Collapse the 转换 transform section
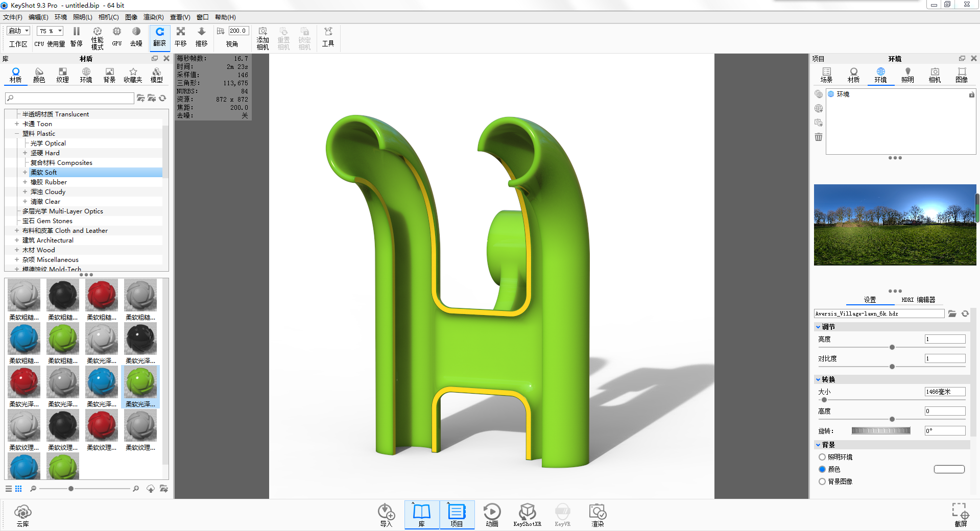The width and height of the screenshot is (980, 531). tap(818, 379)
